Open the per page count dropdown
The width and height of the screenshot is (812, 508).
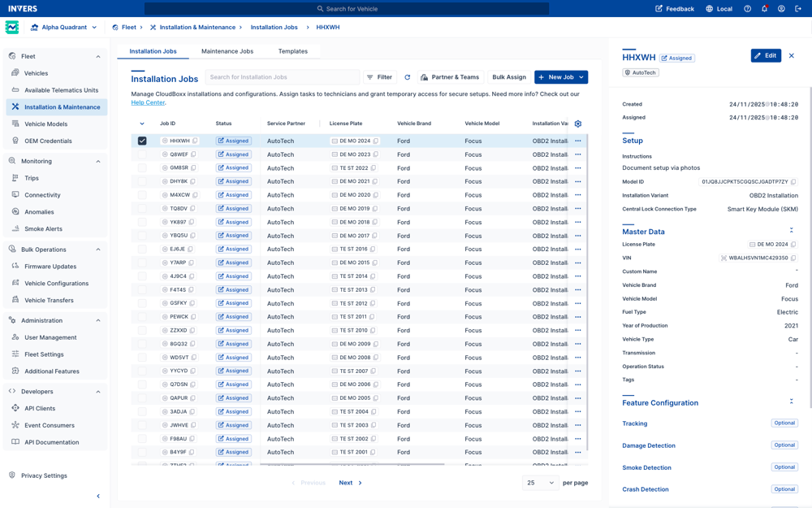pyautogui.click(x=540, y=483)
